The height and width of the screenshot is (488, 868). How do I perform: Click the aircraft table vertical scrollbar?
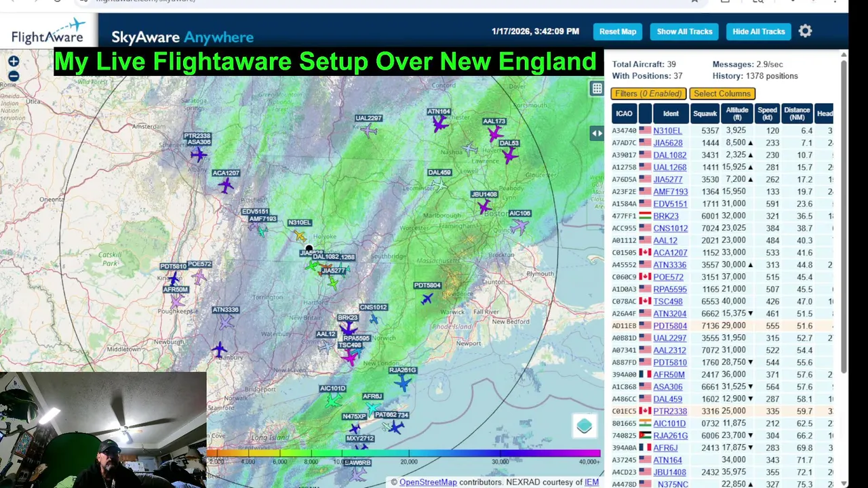pos(844,217)
